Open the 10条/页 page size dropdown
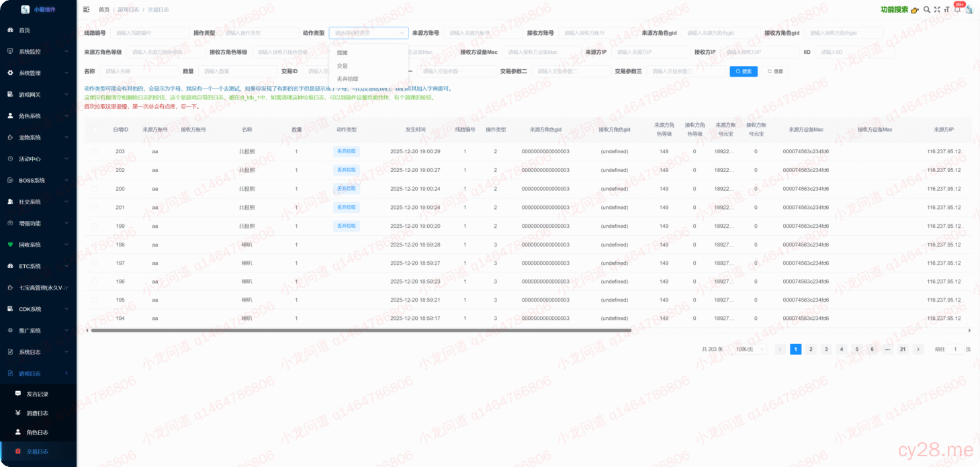The width and height of the screenshot is (980, 467). (x=750, y=349)
